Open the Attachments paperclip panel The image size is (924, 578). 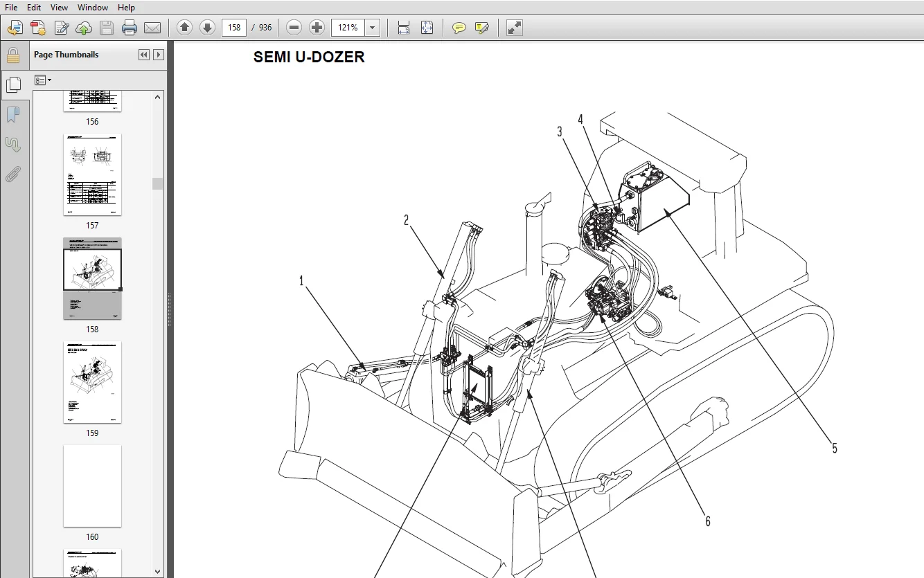point(13,174)
